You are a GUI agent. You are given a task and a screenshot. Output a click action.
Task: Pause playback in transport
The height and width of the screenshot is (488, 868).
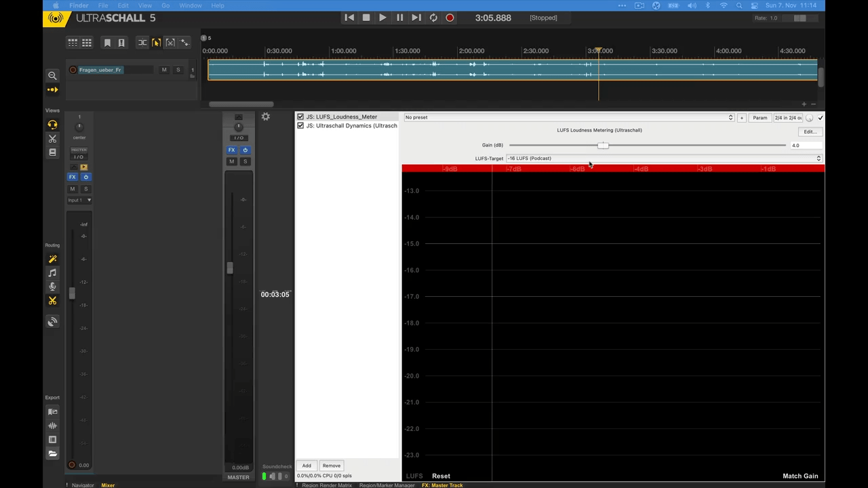point(399,18)
